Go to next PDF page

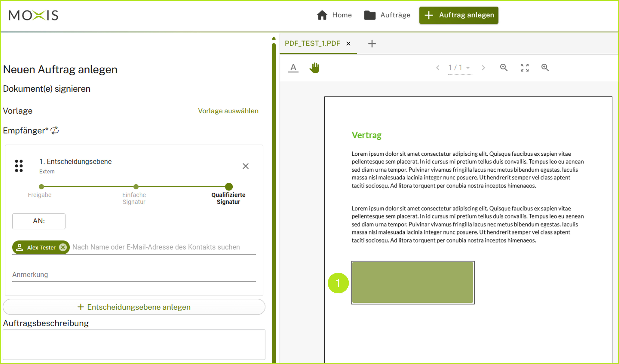coord(483,68)
